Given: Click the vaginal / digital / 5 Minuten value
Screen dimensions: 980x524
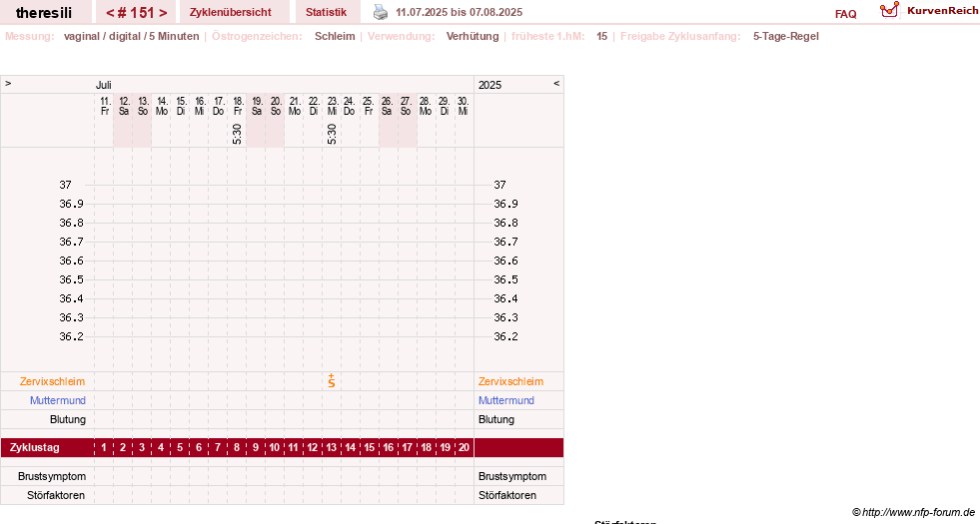Looking at the screenshot, I should pos(131,36).
